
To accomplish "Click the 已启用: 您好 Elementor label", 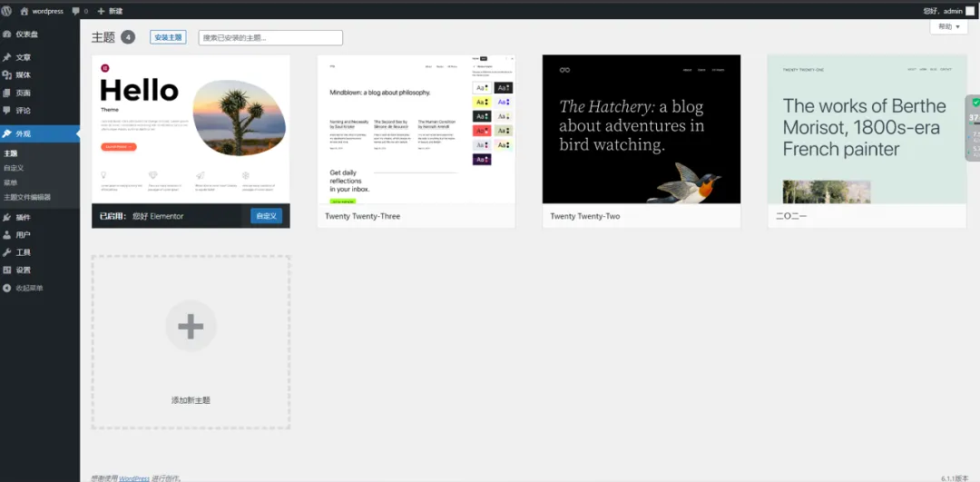I will 142,216.
